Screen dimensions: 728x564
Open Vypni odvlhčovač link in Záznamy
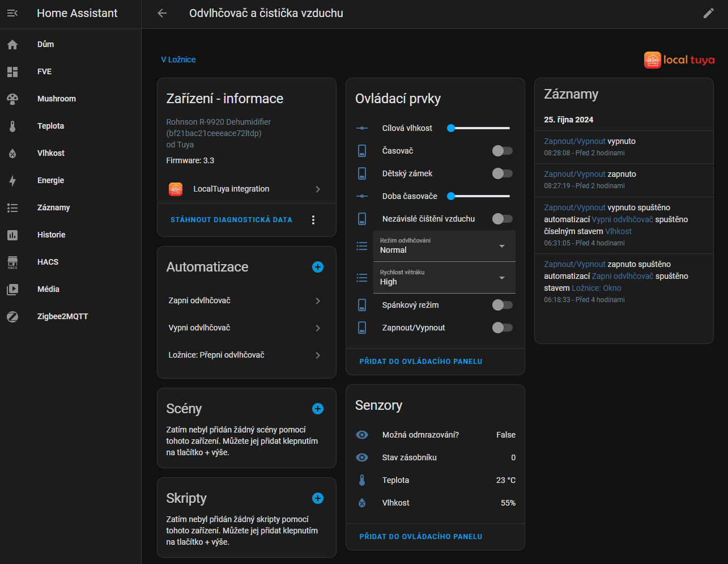622,219
